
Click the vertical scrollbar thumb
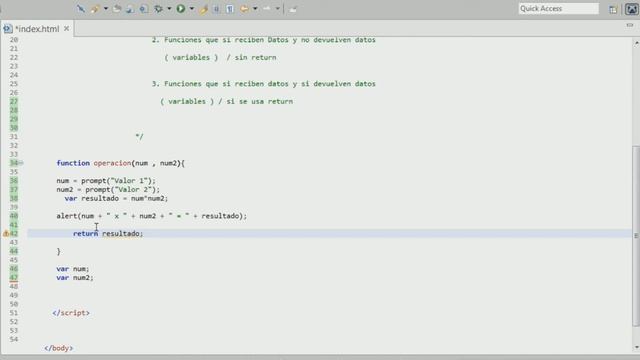click(636, 236)
